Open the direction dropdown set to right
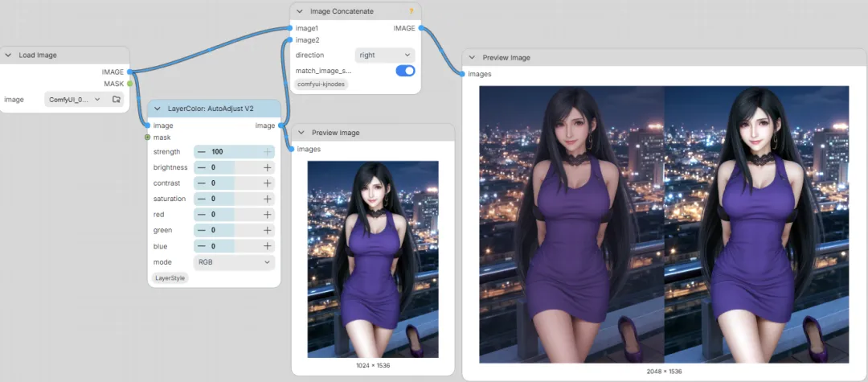 pyautogui.click(x=385, y=55)
